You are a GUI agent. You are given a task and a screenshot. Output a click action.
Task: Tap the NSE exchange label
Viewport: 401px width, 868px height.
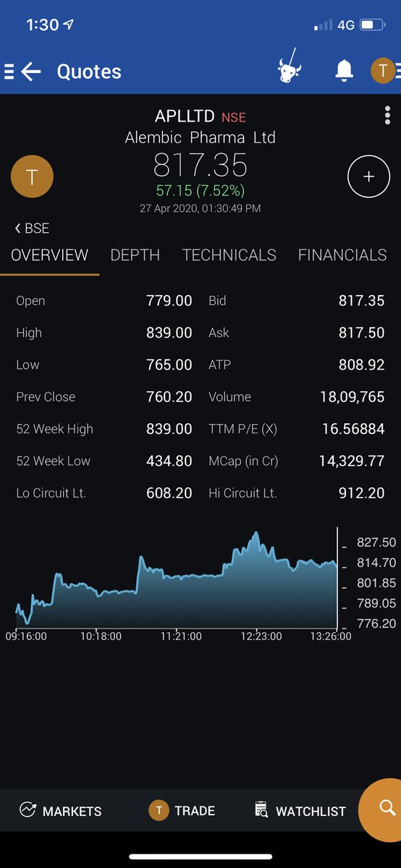234,117
